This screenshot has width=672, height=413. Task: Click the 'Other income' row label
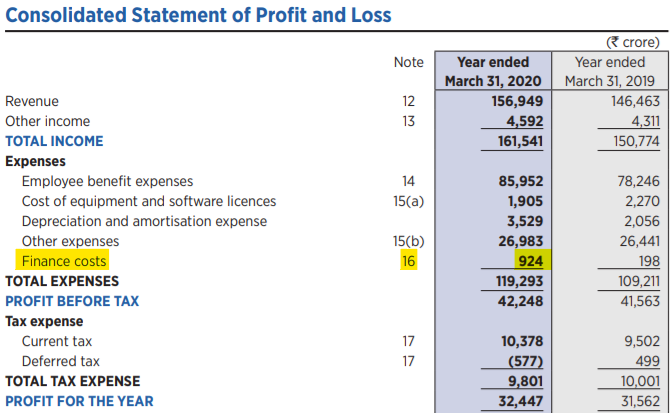pos(48,121)
